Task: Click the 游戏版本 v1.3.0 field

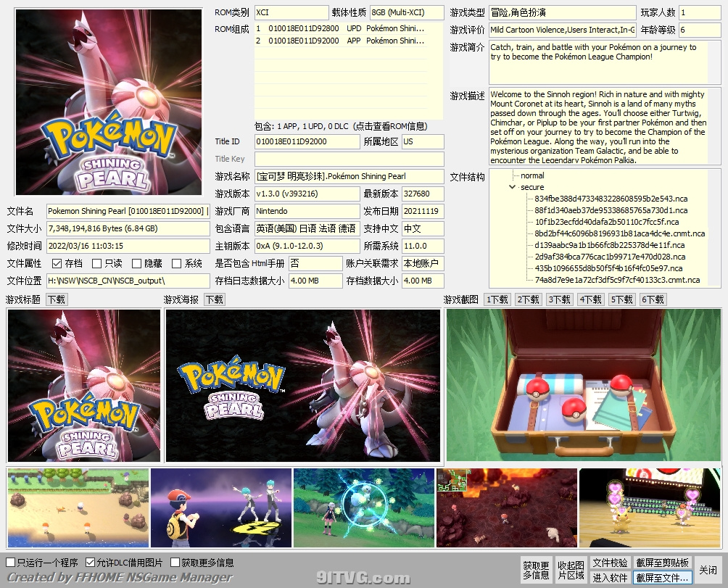Action: click(307, 194)
